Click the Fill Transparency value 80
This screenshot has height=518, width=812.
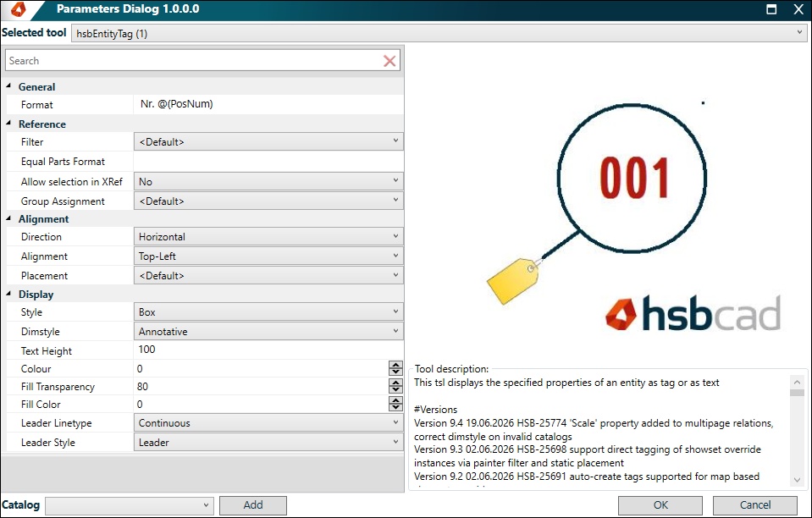[x=261, y=387]
